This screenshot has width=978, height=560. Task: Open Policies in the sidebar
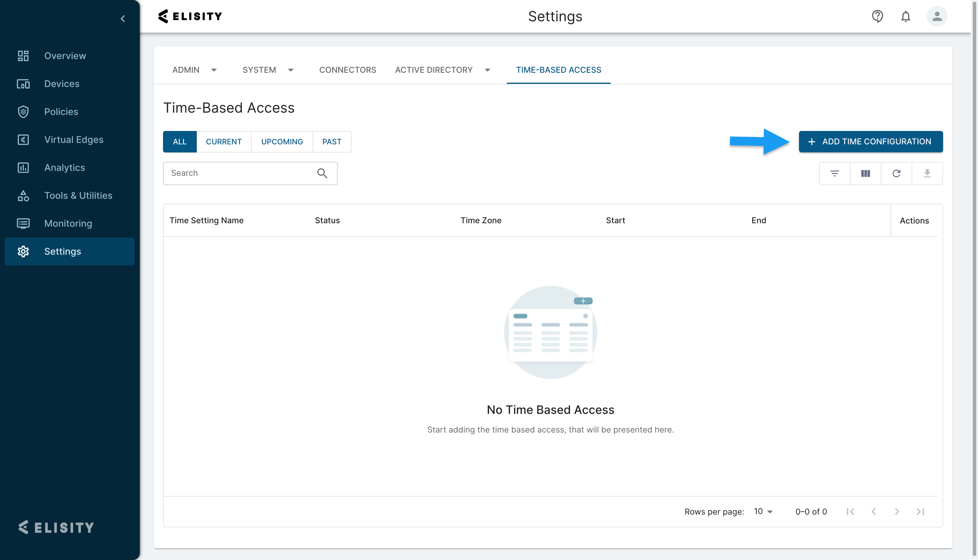[61, 111]
